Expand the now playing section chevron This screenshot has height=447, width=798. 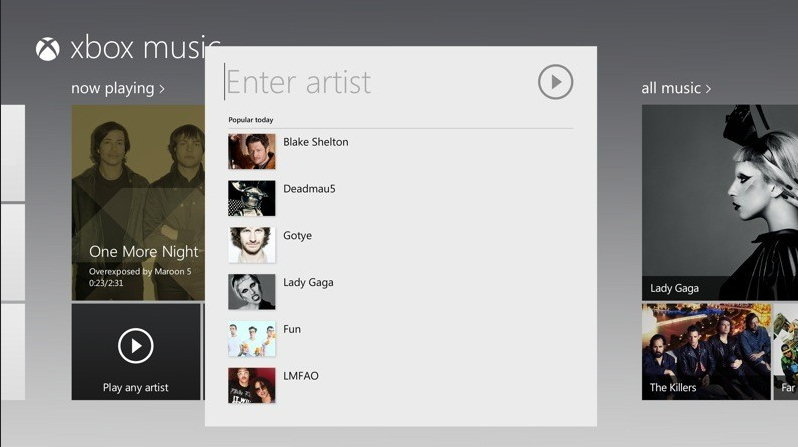click(162, 89)
